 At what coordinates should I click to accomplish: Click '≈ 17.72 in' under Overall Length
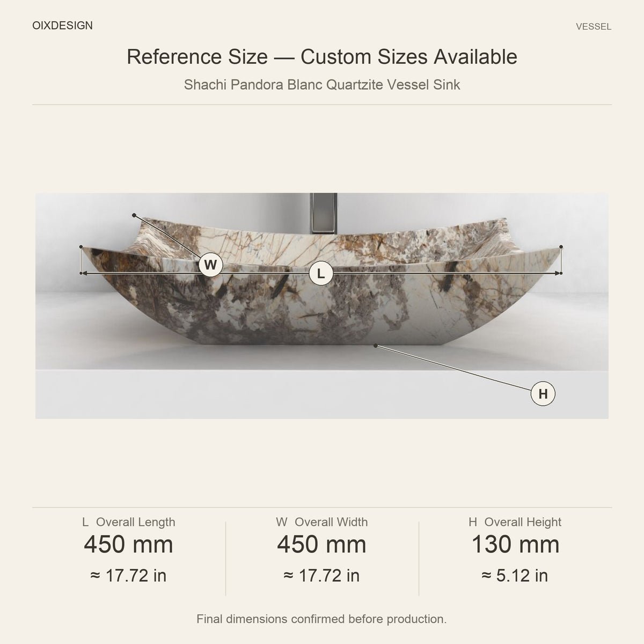click(x=129, y=576)
